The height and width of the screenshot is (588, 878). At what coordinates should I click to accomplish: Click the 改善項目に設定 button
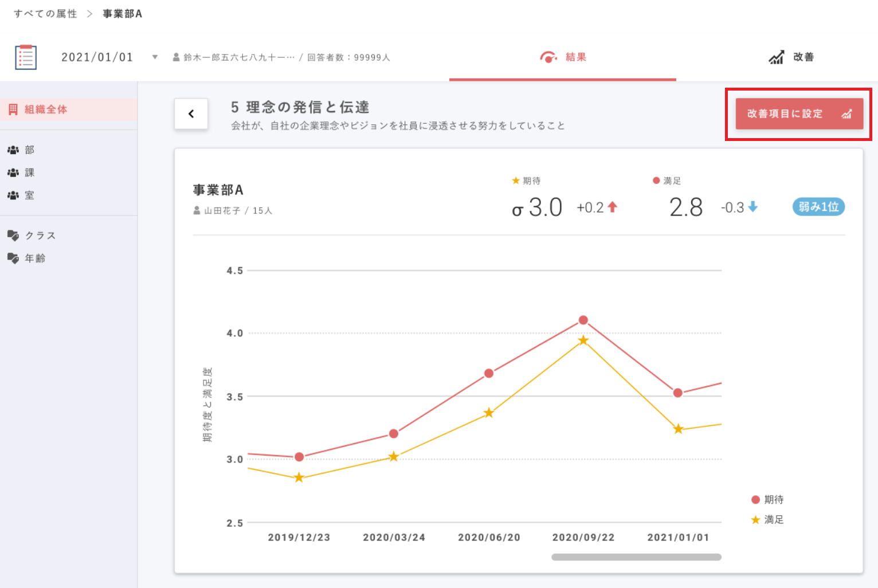799,114
